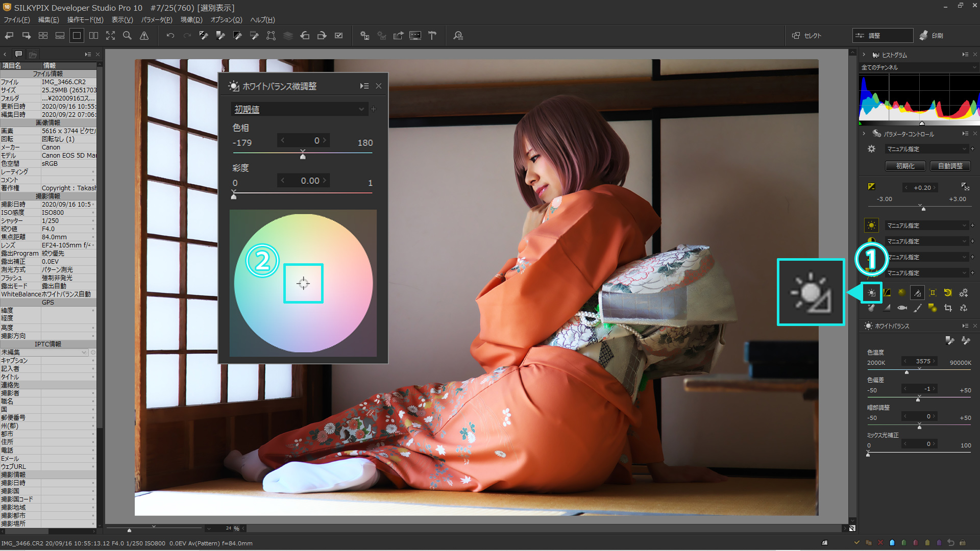Select the color tone curve icon
Screen dimensions: 980x551
[887, 293]
